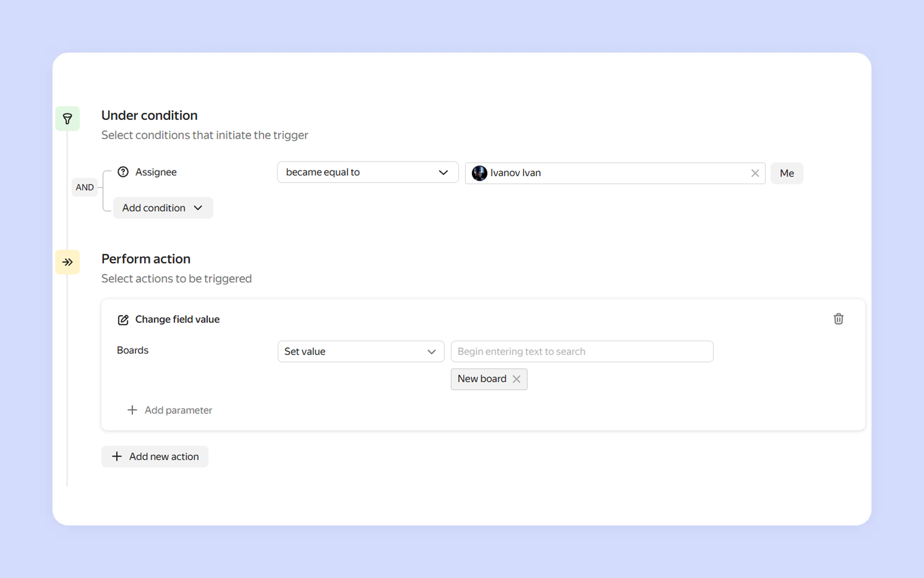Toggle the AND logical operator

[85, 187]
